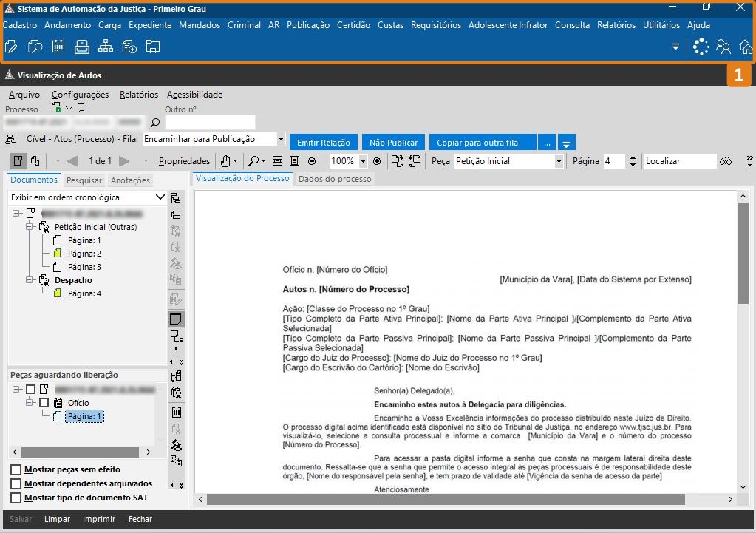This screenshot has width=756, height=533.
Task: Click fit width view icon
Action: pyautogui.click(x=277, y=160)
